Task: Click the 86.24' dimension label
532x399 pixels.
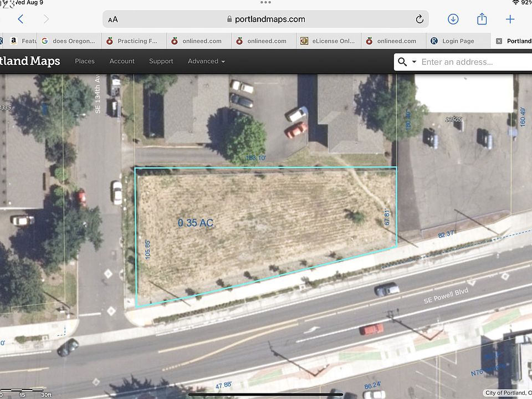Action: pyautogui.click(x=372, y=386)
